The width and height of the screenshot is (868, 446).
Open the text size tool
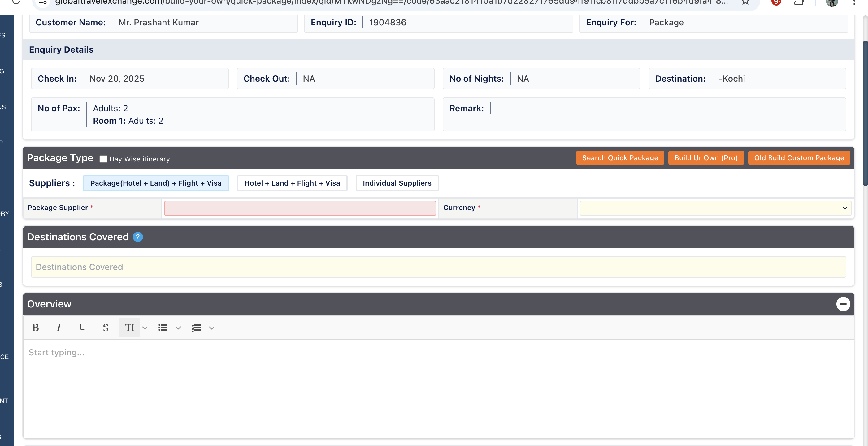(x=129, y=328)
